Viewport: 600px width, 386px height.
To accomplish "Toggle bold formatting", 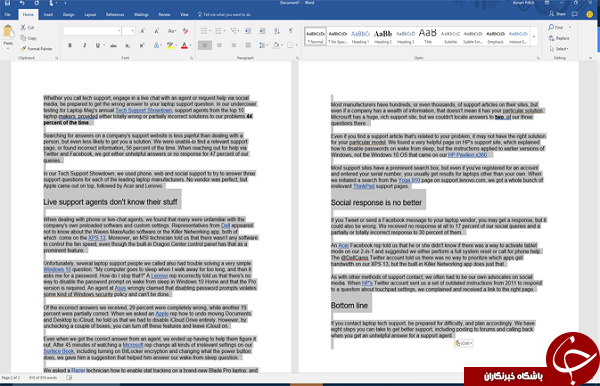I will pos(70,46).
